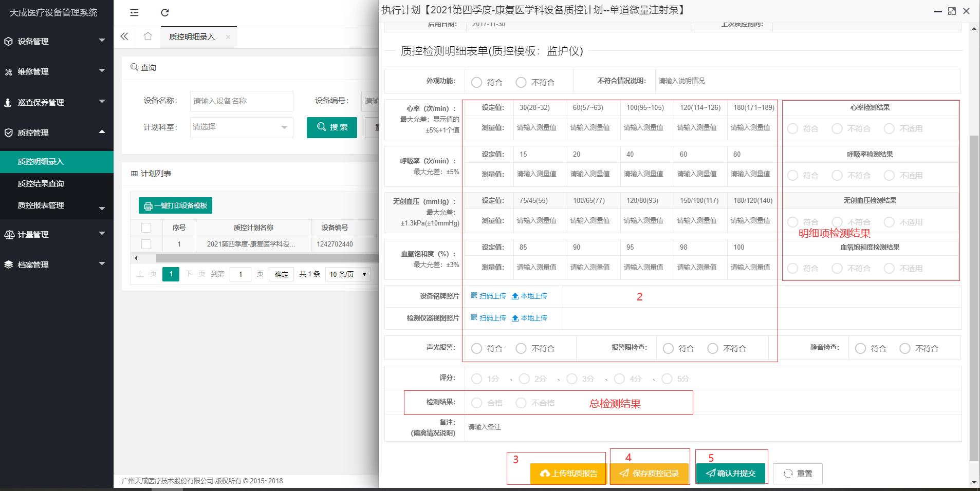
Task: Expand the 档案管理 sidebar menu
Action: 57,265
